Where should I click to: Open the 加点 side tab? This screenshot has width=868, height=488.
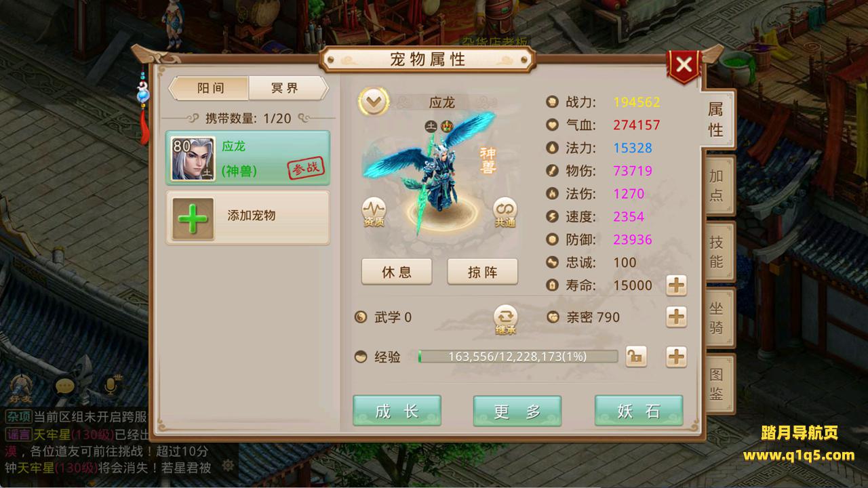[717, 186]
